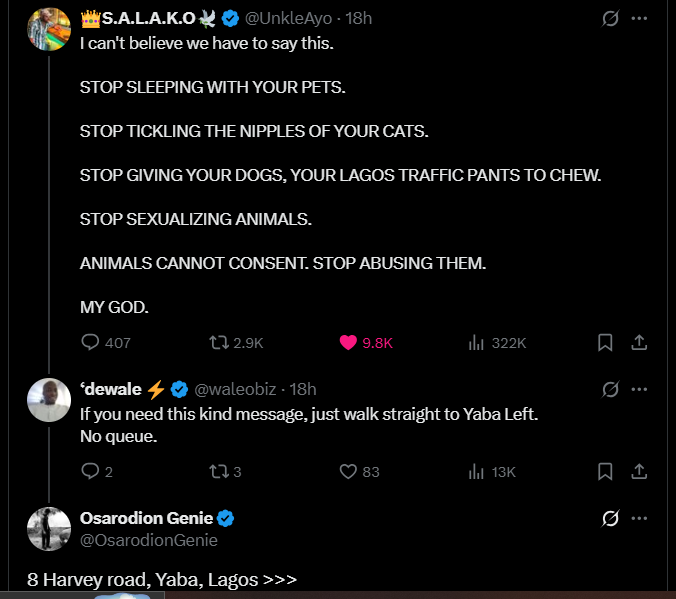View analytics showing 322K views
Image resolution: width=676 pixels, height=599 pixels.
coord(477,342)
